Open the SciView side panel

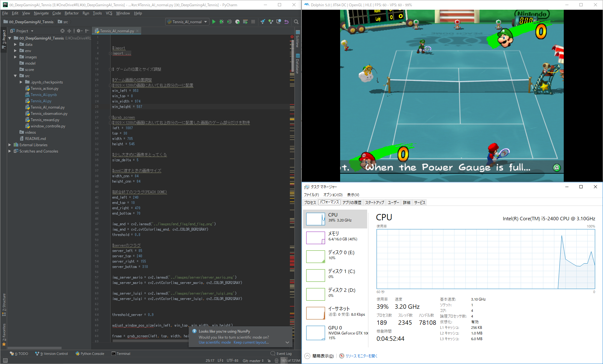297,39
